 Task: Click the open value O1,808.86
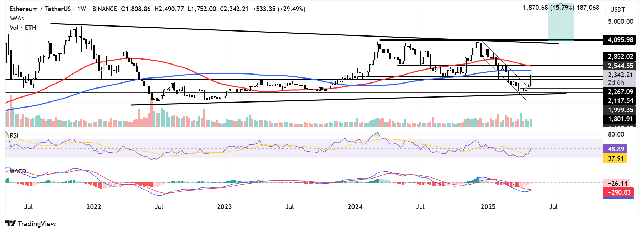coord(136,9)
